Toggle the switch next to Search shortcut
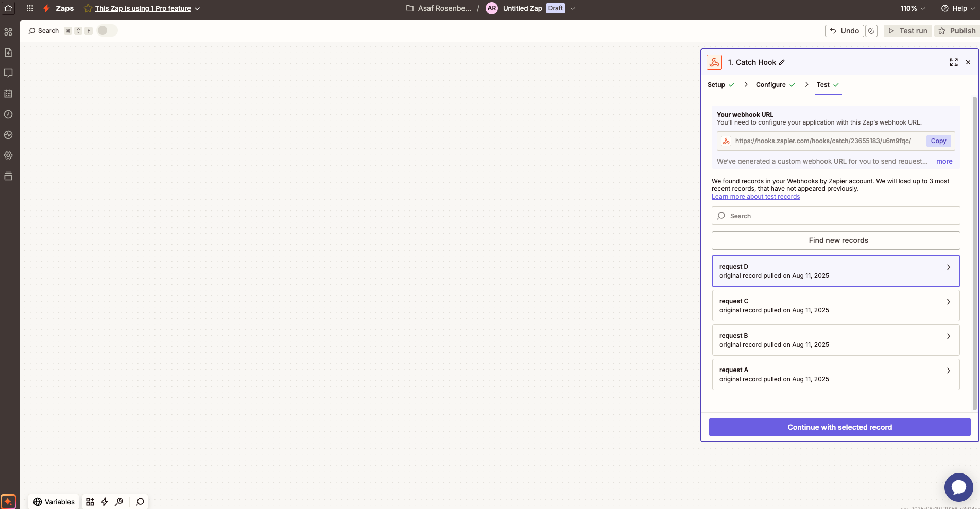Image resolution: width=980 pixels, height=509 pixels. pos(107,31)
